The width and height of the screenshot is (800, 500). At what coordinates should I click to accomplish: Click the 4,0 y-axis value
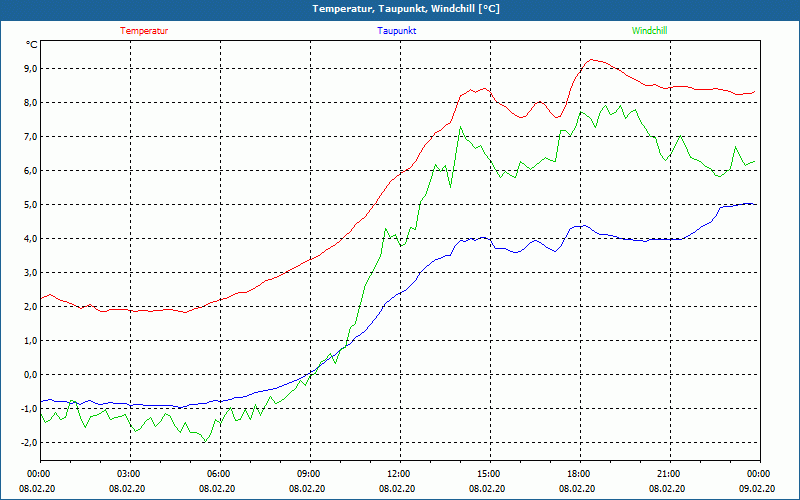point(31,238)
